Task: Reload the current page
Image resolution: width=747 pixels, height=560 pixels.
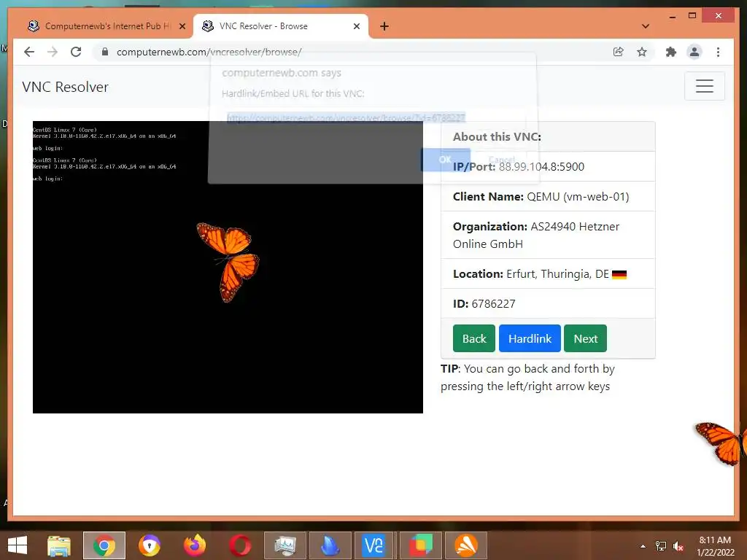Action: tap(76, 52)
